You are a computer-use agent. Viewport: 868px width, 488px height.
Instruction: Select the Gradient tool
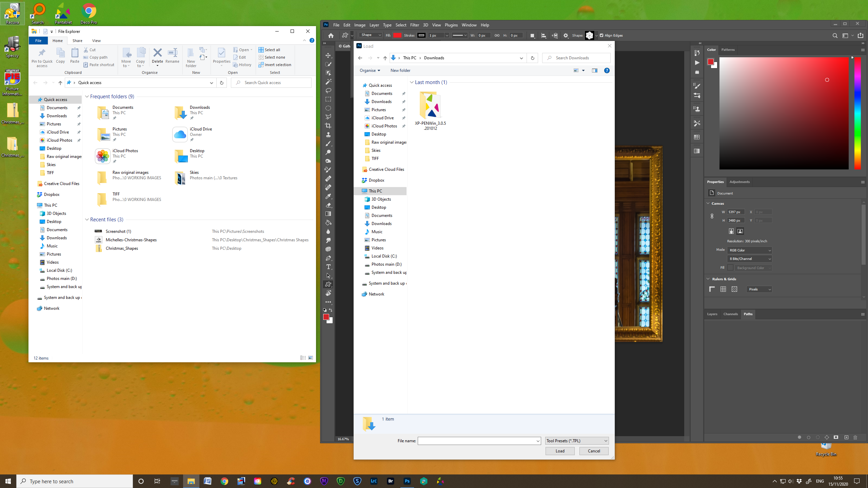[x=328, y=213]
